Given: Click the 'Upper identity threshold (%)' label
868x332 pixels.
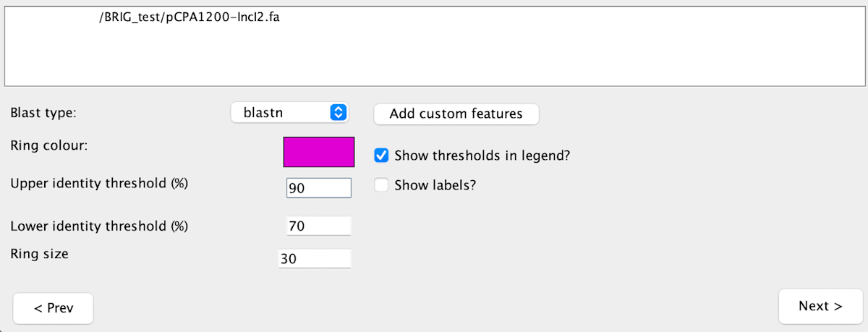Looking at the screenshot, I should point(99,183).
